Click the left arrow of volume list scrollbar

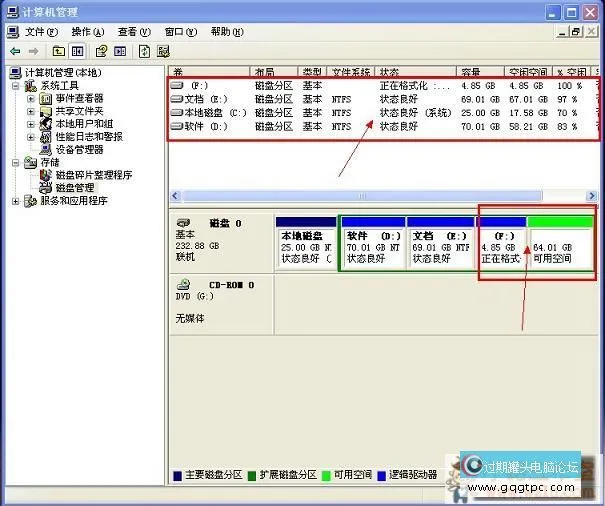pos(176,196)
